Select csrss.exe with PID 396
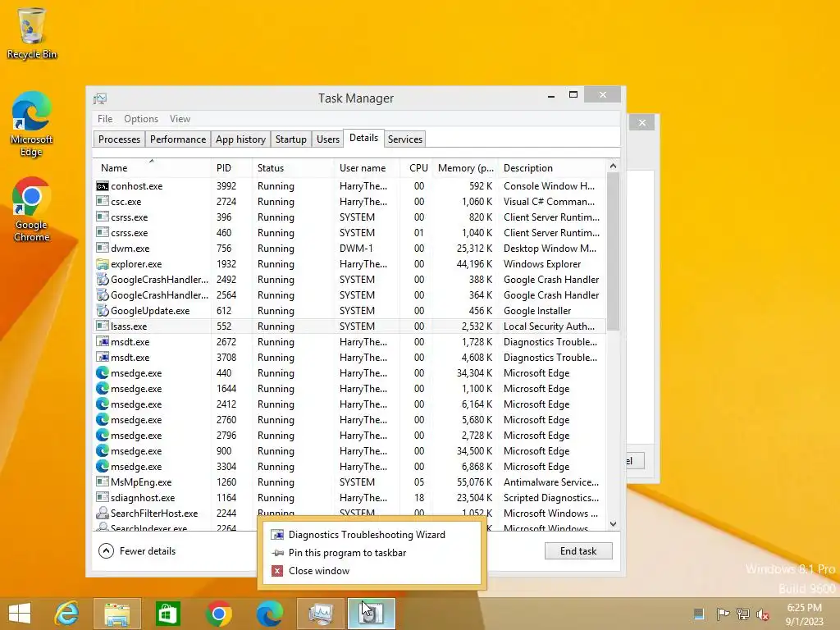Viewport: 840px width, 630px height. pos(349,217)
